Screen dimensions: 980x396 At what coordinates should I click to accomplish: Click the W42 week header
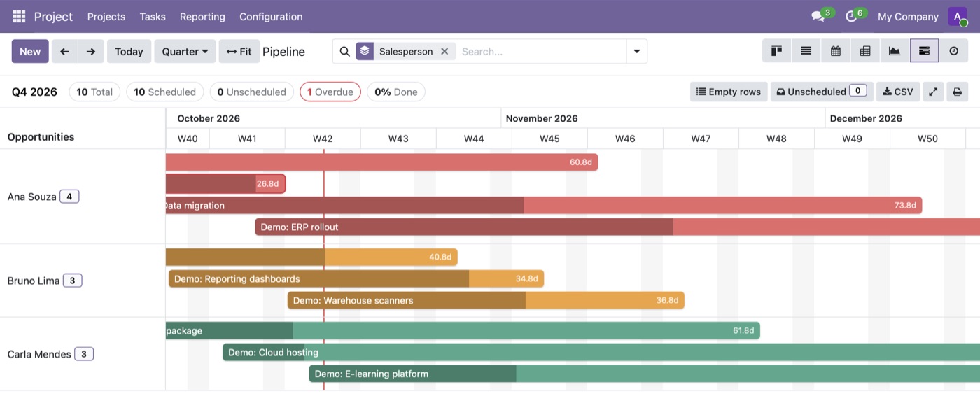click(323, 139)
